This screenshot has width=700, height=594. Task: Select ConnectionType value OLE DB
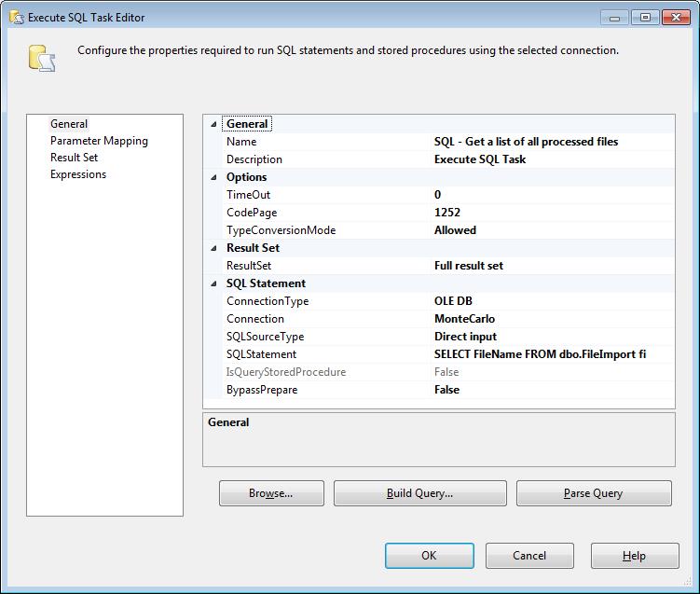[552, 301]
